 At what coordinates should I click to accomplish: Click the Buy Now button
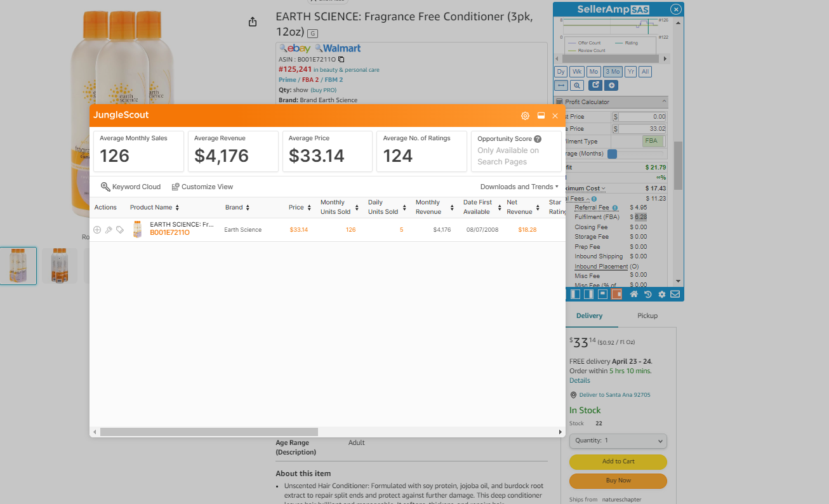click(618, 481)
